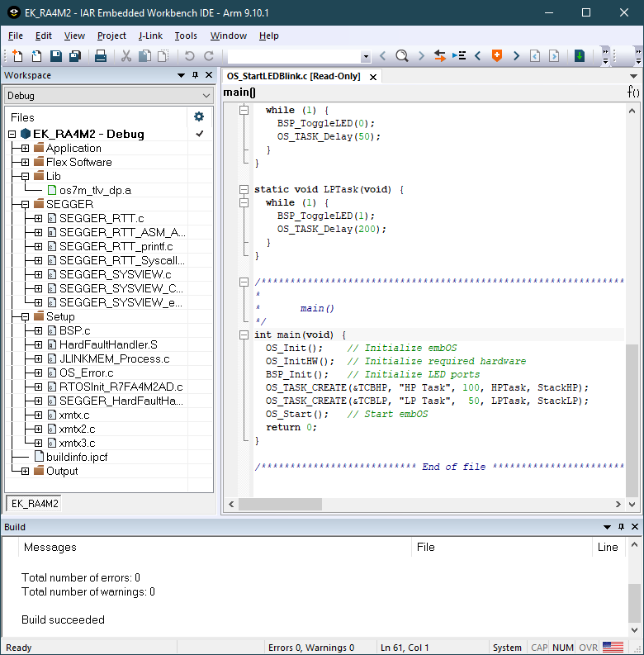
Task: Click the Undo arrow icon
Action: click(x=189, y=56)
